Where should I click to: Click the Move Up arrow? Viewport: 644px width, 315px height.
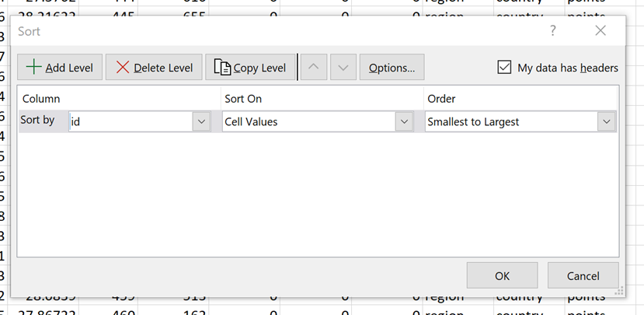pos(313,68)
